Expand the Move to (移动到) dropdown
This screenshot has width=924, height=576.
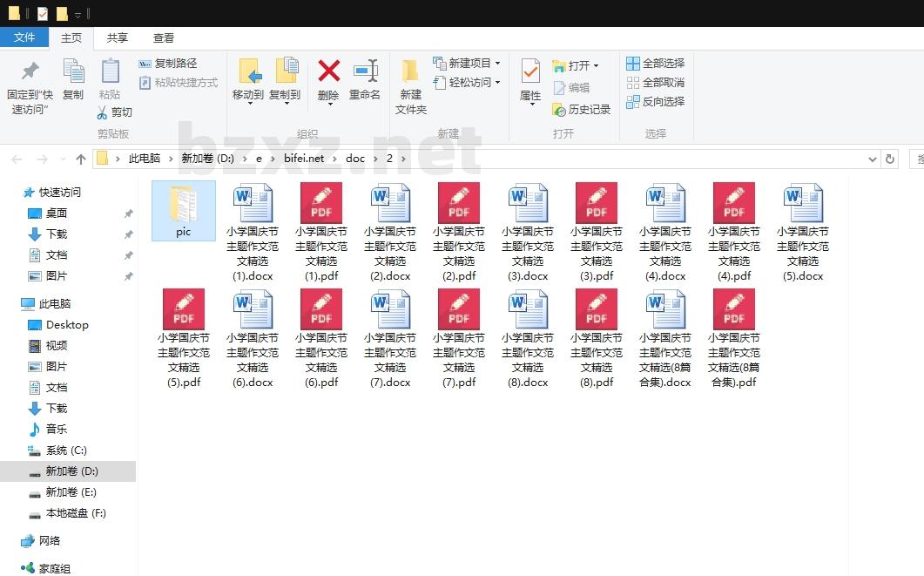tap(248, 103)
